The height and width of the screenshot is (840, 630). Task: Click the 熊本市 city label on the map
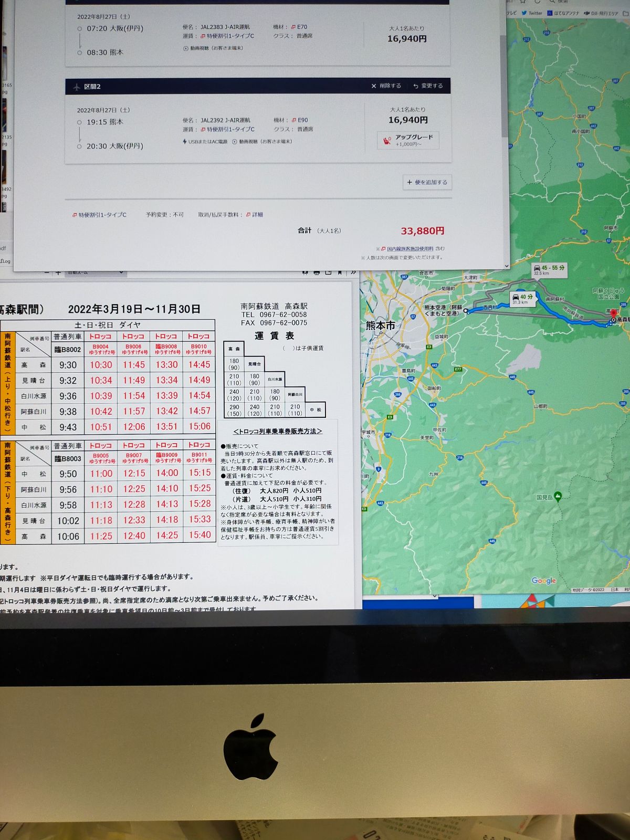380,325
